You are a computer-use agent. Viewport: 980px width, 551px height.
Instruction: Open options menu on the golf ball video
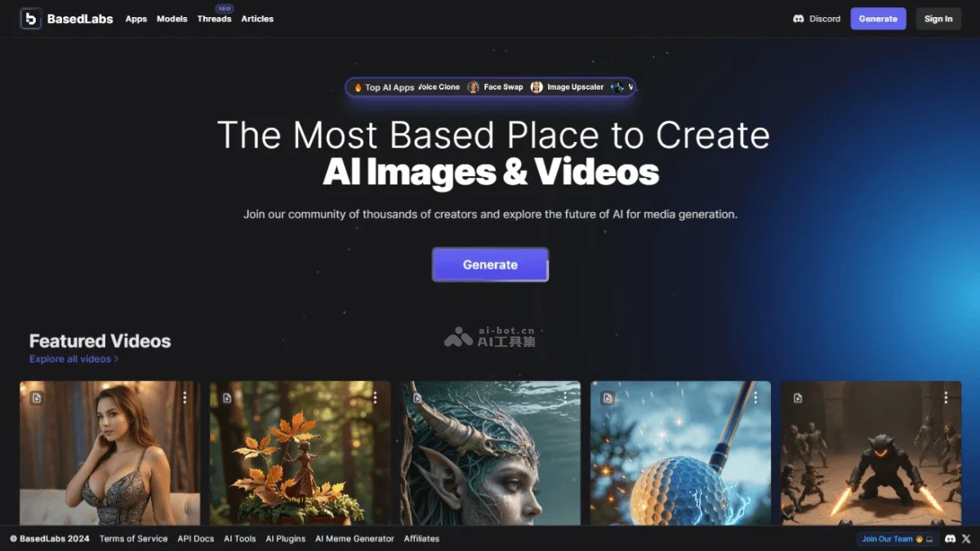pyautogui.click(x=754, y=396)
